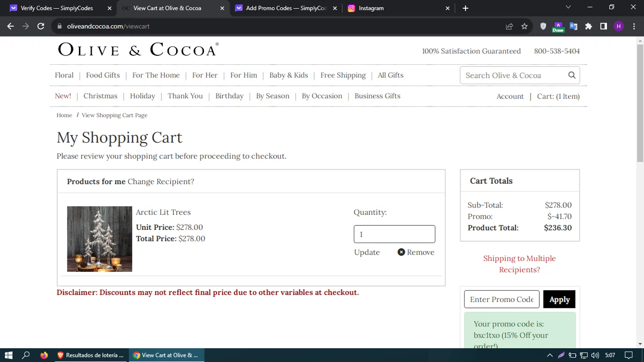Open the purple Done extension icon

558,27
